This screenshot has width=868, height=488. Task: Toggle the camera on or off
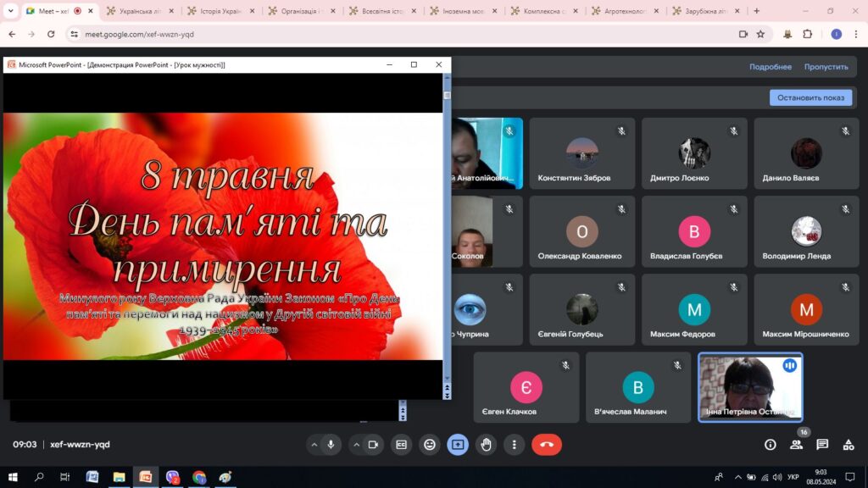(x=372, y=444)
